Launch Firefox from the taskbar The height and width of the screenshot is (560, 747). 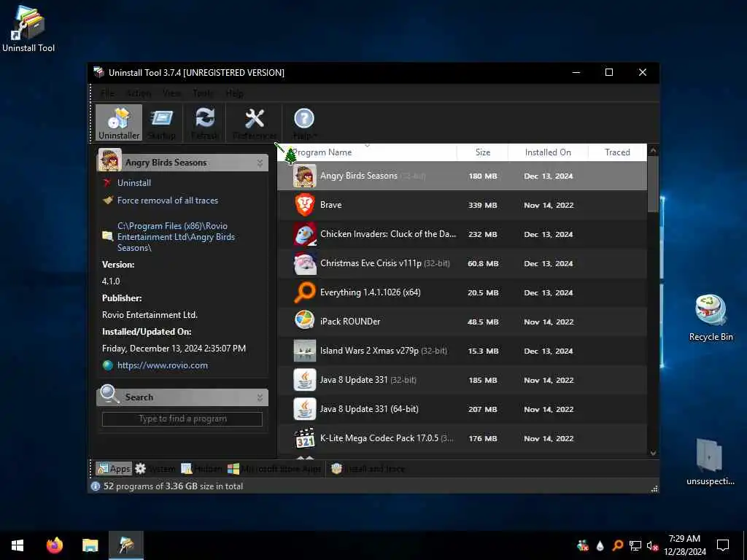54,545
